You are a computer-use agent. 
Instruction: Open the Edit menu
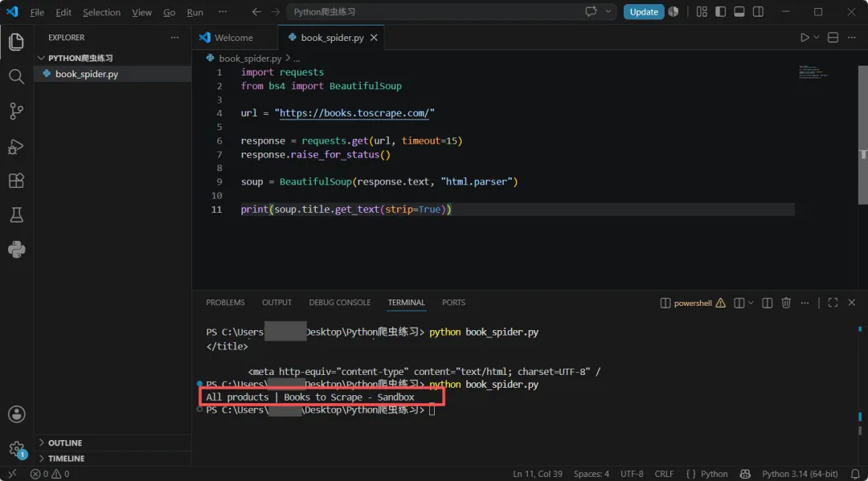point(63,12)
